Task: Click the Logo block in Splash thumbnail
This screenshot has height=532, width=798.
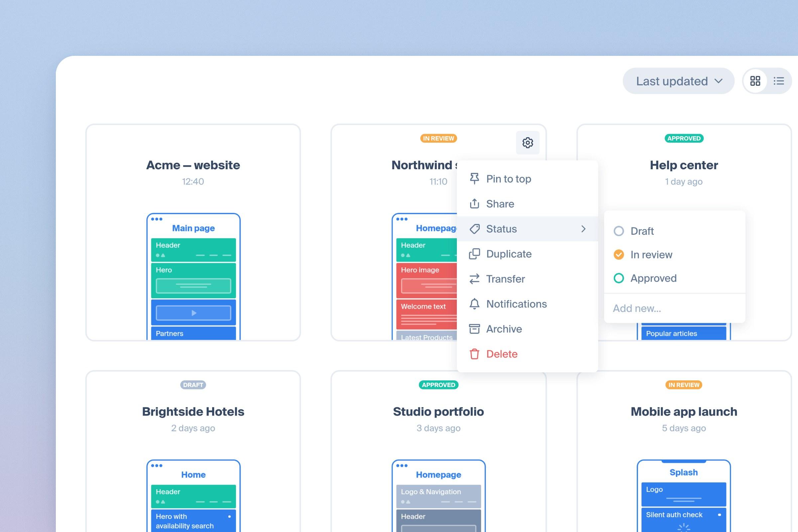Action: click(684, 494)
